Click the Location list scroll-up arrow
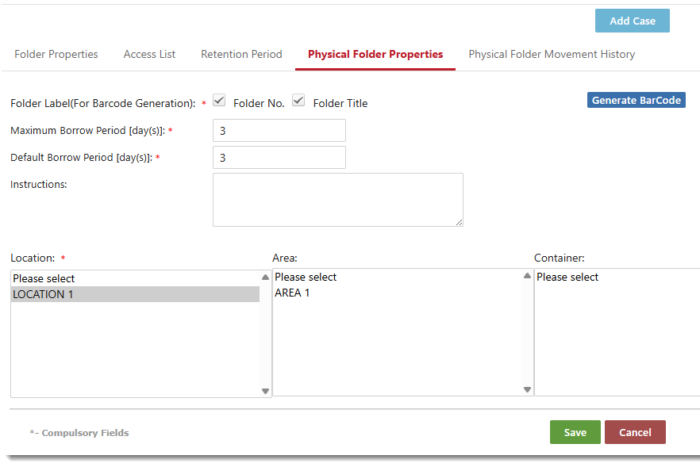The image size is (700, 467). 265,277
